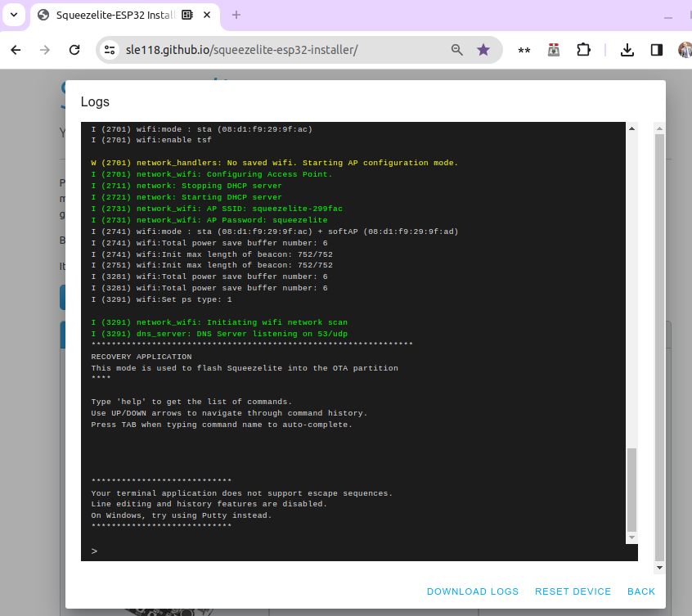Open the site information icon in address bar
This screenshot has height=616, width=692.
[x=110, y=50]
